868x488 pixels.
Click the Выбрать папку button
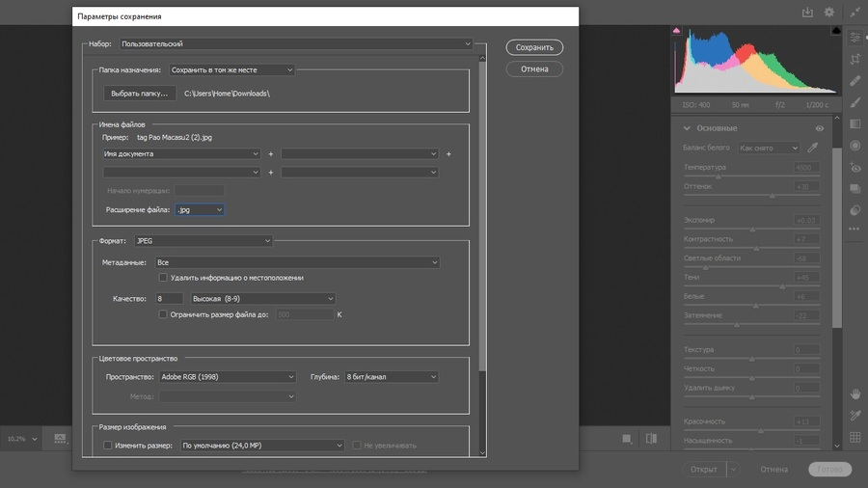pos(140,94)
